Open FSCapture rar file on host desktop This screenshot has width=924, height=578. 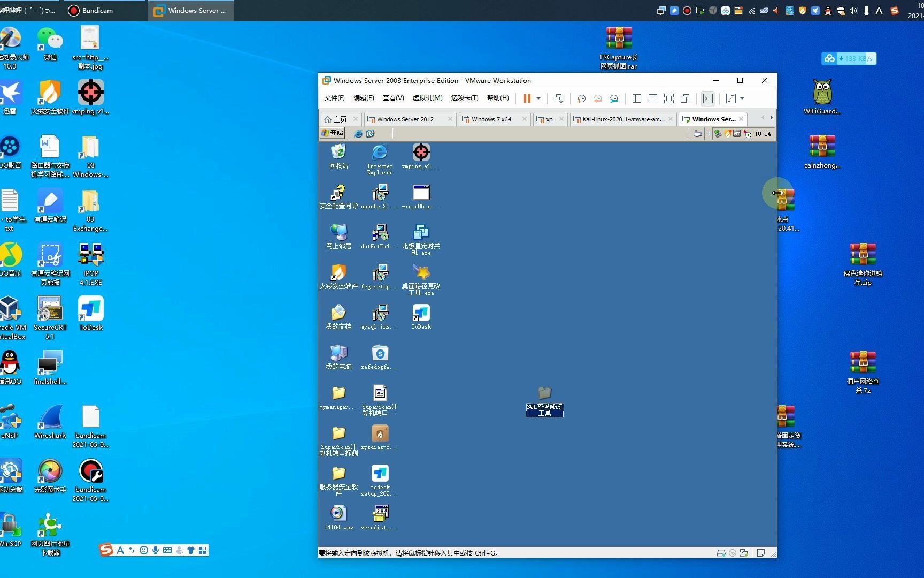click(x=619, y=48)
